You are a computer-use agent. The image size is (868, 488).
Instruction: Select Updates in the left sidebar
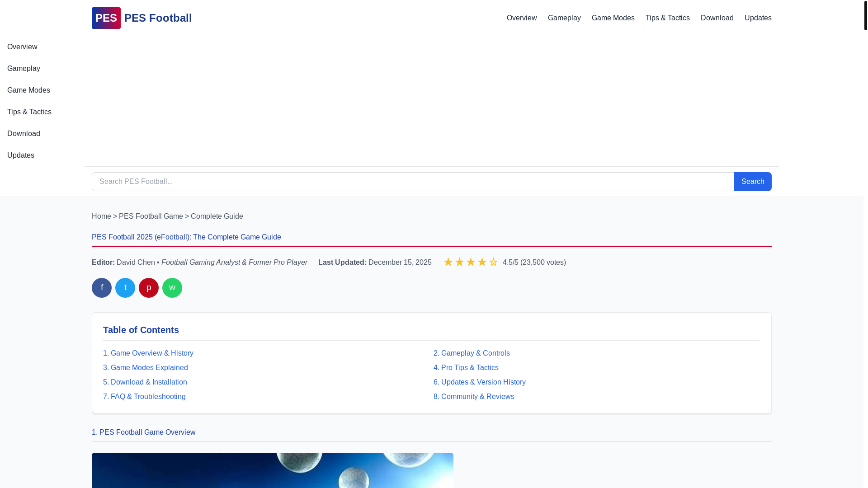click(x=21, y=155)
